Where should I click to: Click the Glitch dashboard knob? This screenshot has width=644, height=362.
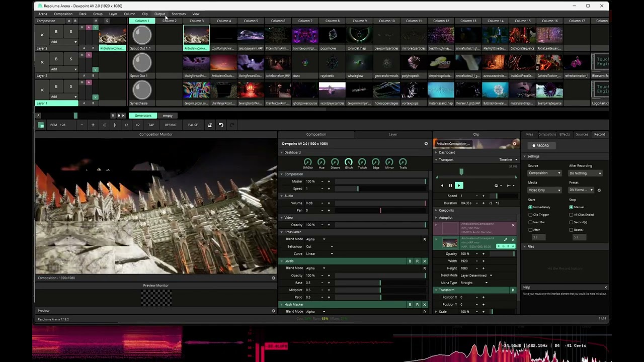click(x=348, y=162)
